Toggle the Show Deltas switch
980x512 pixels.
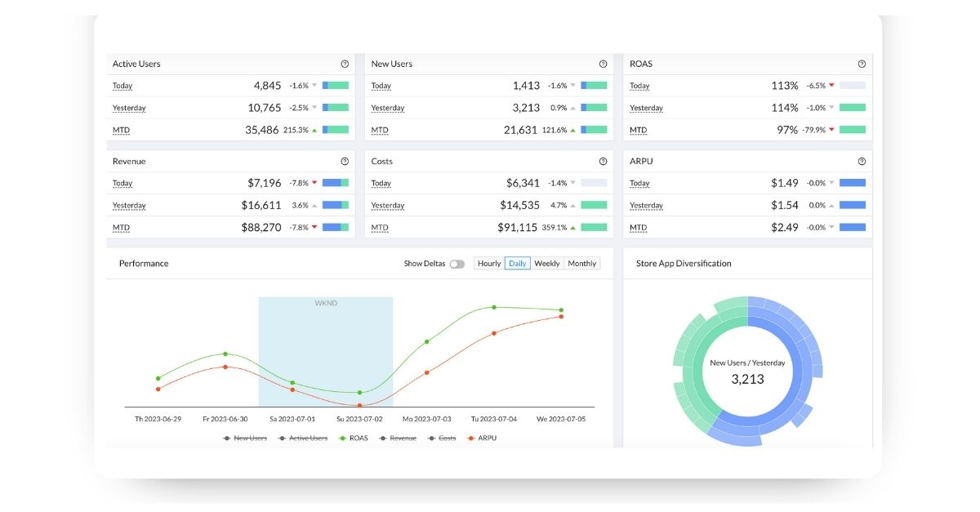pos(457,264)
